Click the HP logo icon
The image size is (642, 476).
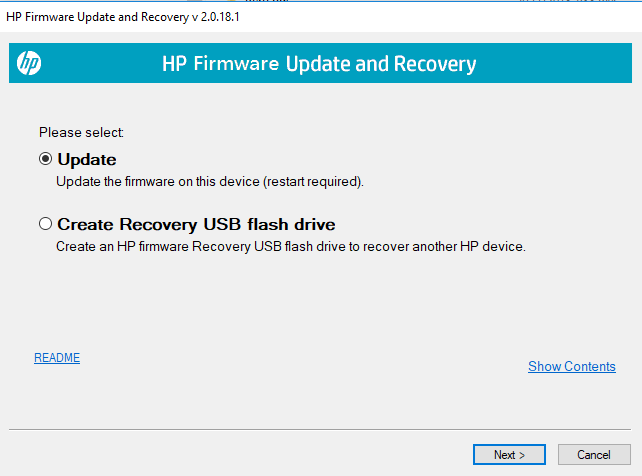tap(29, 64)
